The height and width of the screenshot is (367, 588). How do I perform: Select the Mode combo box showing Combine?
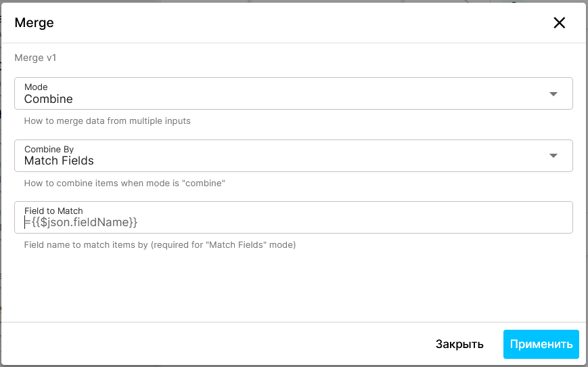pyautogui.click(x=294, y=93)
